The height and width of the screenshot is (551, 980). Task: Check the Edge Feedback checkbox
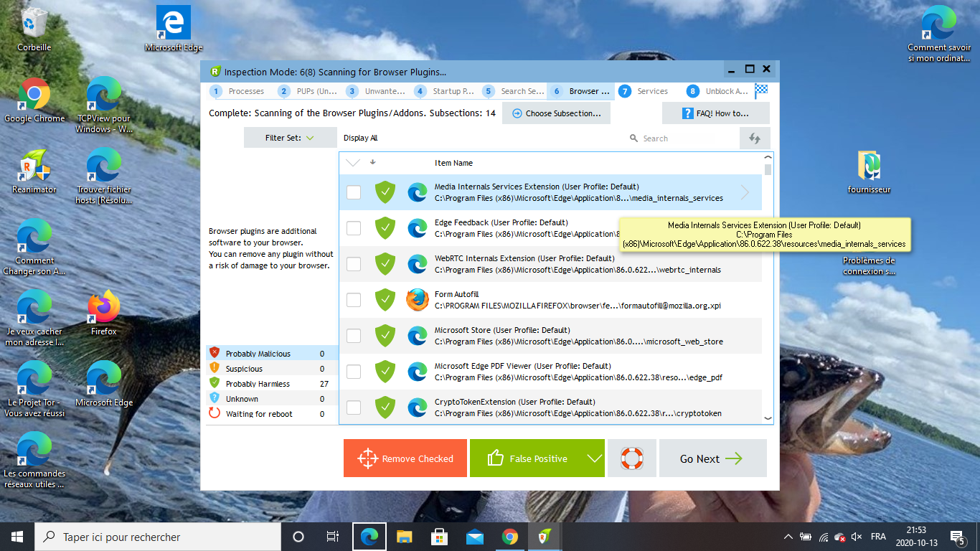point(354,228)
